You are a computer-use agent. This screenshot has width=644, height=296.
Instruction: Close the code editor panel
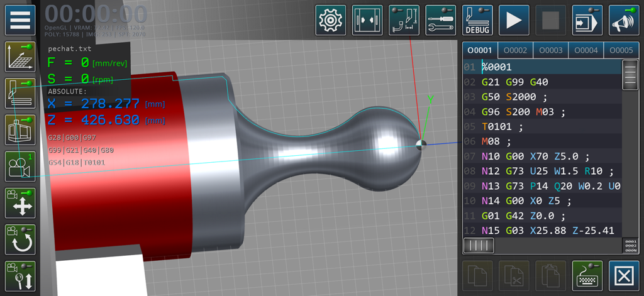pos(624,276)
